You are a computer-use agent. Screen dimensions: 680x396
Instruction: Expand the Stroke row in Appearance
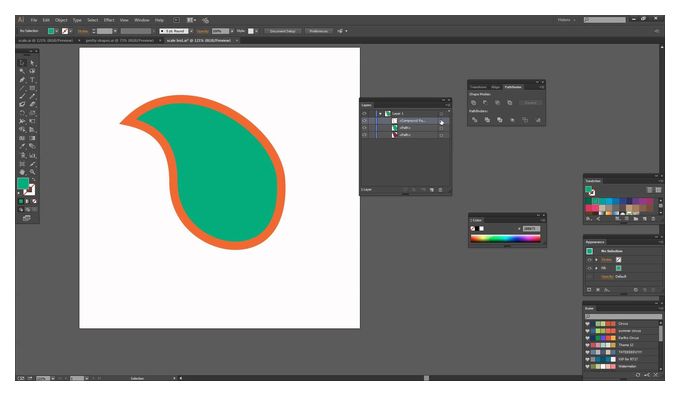coord(596,260)
